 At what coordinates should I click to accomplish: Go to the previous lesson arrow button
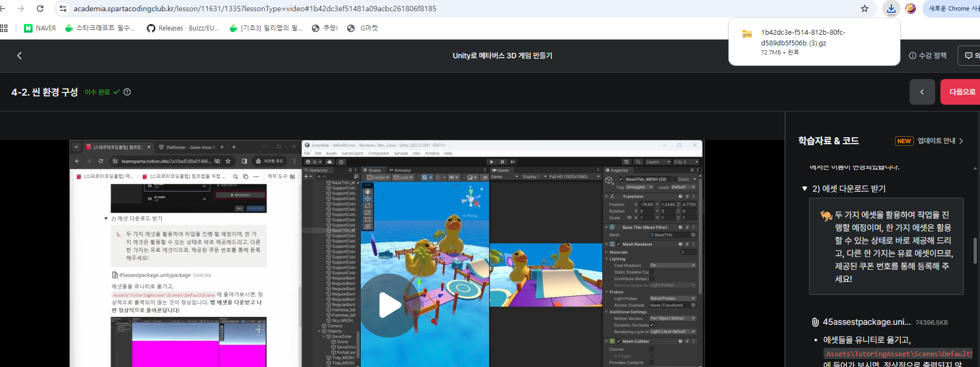pos(922,92)
